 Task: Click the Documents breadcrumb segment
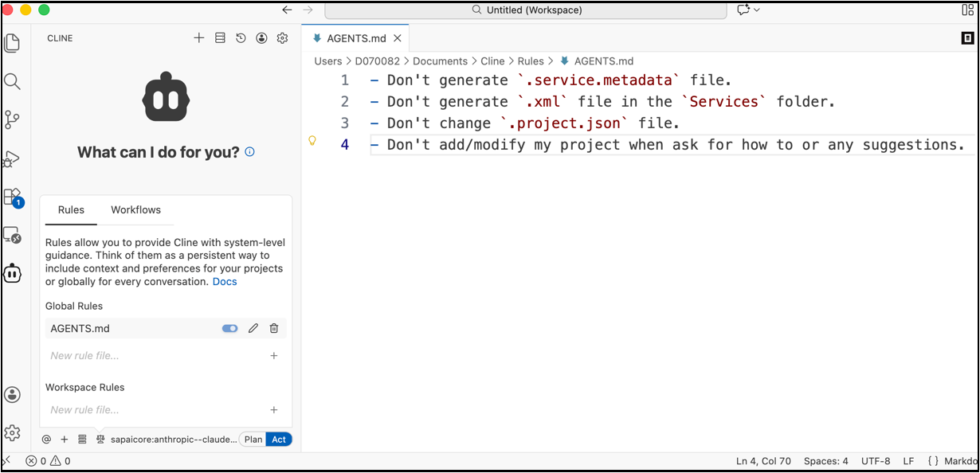coord(440,61)
